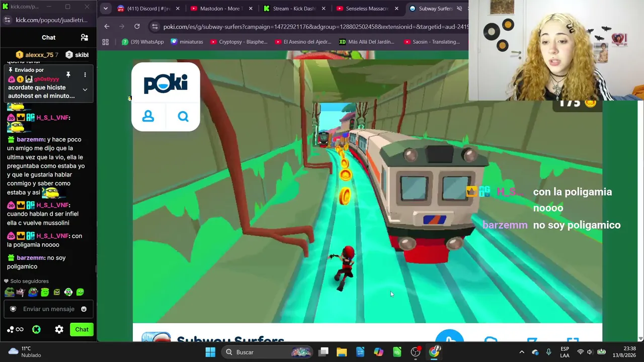644x362 pixels.
Task: Open the weather widget showing 11°C Nublado
Action: click(x=25, y=352)
